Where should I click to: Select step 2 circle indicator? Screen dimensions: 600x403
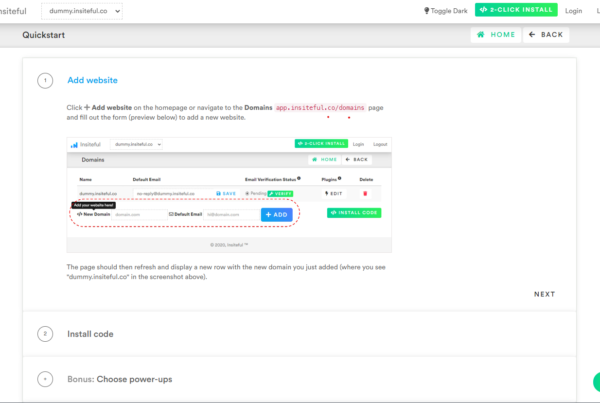point(45,334)
